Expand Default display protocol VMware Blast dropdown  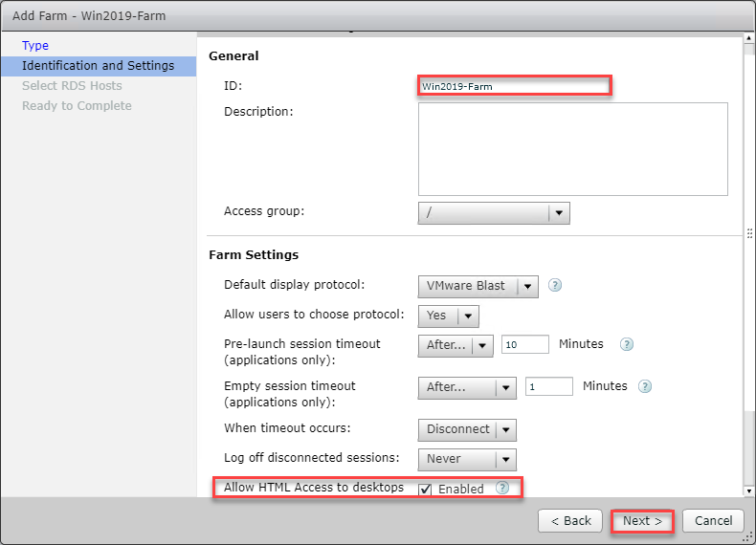(478, 286)
